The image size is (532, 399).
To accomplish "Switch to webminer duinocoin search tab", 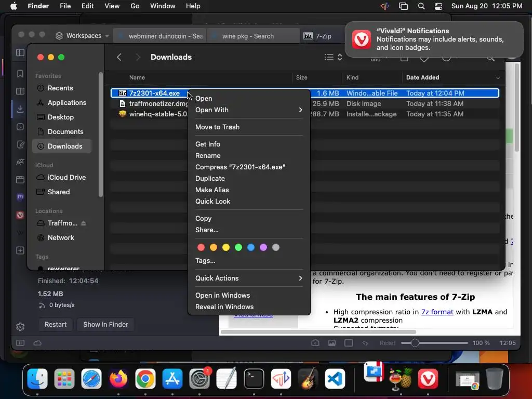I will click(161, 36).
